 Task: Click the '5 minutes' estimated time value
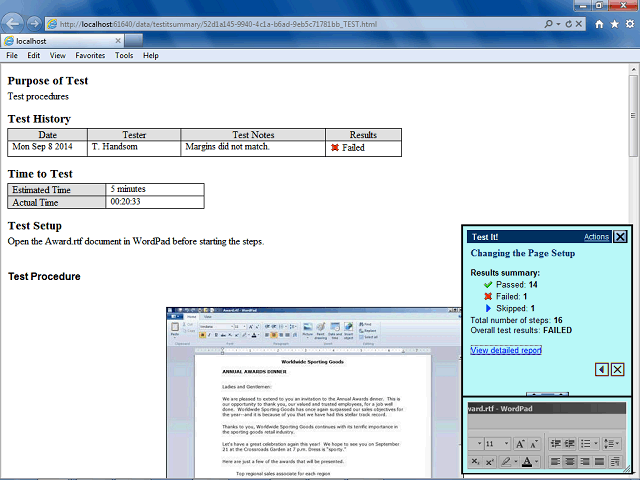pos(128,189)
